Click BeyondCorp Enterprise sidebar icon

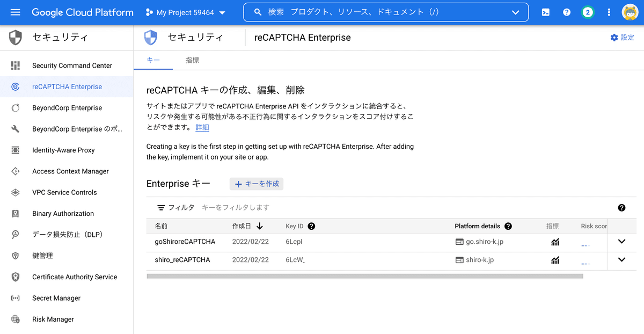[x=16, y=108]
